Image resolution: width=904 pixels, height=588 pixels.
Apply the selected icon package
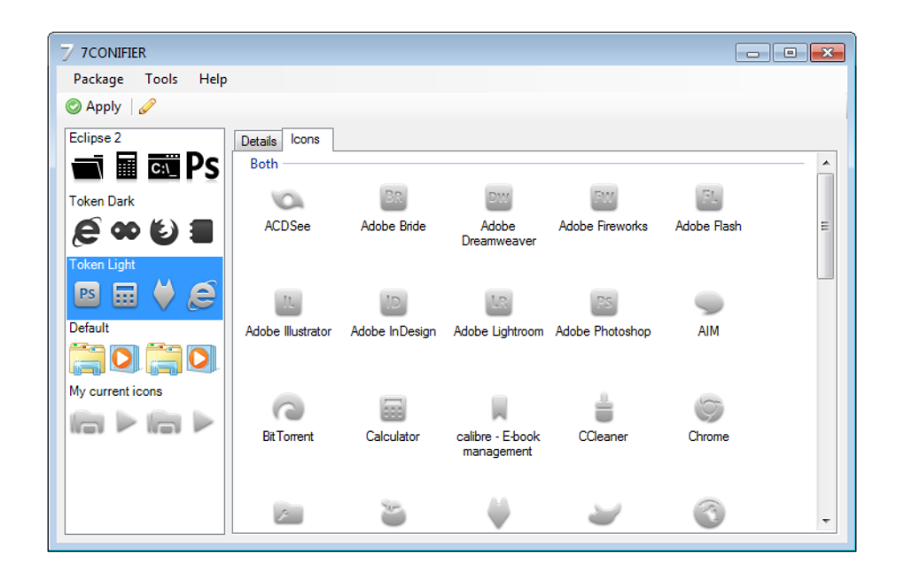(x=94, y=106)
